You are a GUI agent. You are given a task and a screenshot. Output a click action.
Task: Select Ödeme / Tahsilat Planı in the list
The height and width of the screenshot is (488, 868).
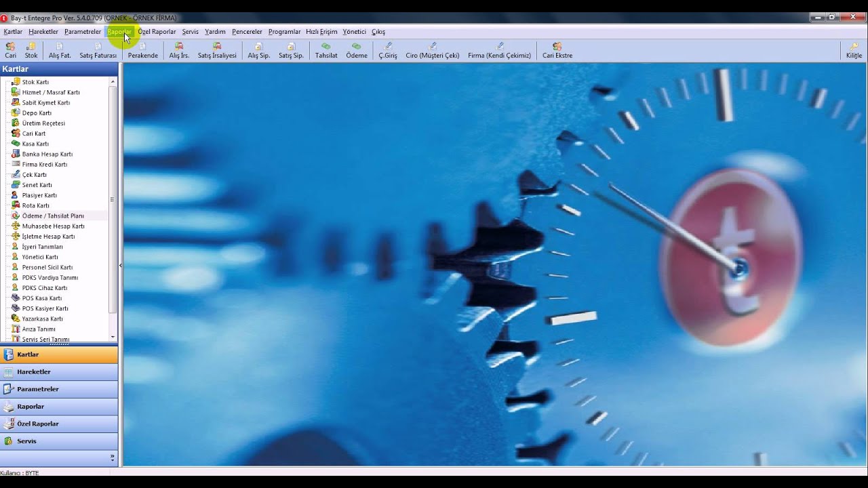pyautogui.click(x=53, y=216)
